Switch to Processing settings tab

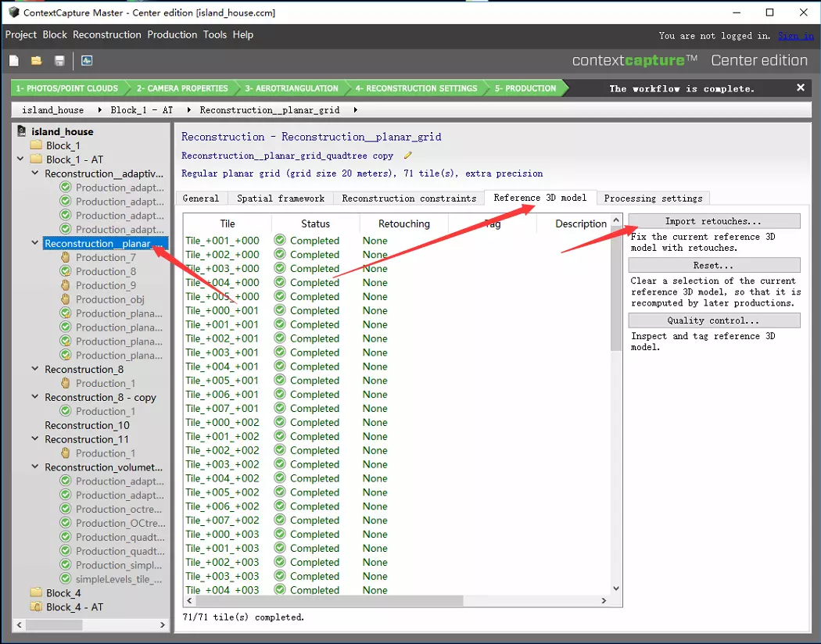tap(653, 199)
